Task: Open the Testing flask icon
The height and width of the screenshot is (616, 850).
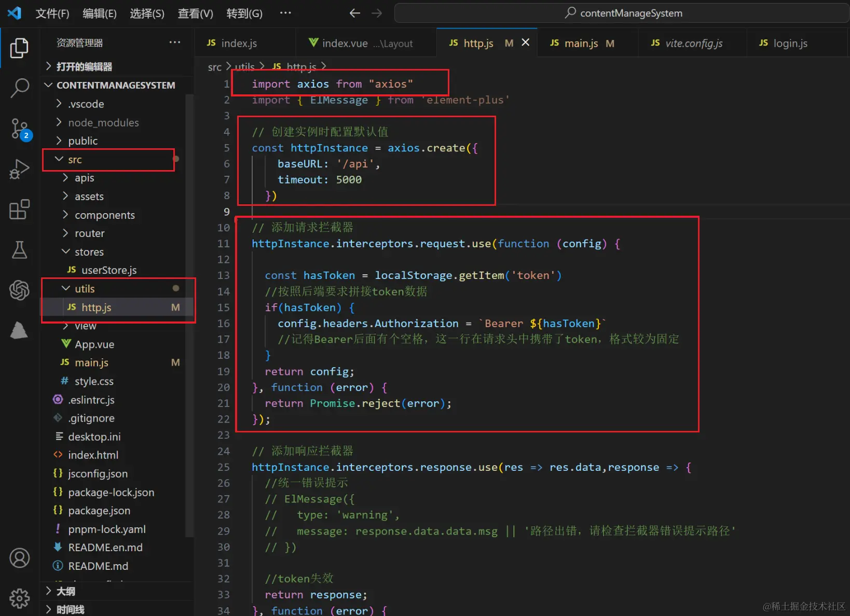Action: [19, 250]
